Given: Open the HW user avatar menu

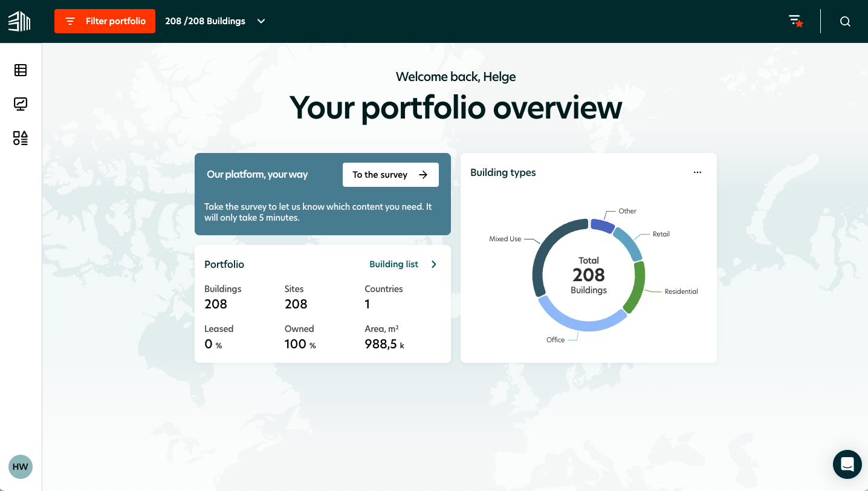Looking at the screenshot, I should (x=21, y=467).
